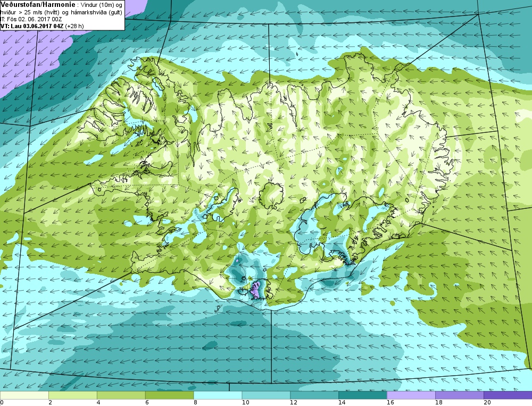Click the legend scale label '6'
The height and width of the screenshot is (406, 532).
pyautogui.click(x=147, y=403)
